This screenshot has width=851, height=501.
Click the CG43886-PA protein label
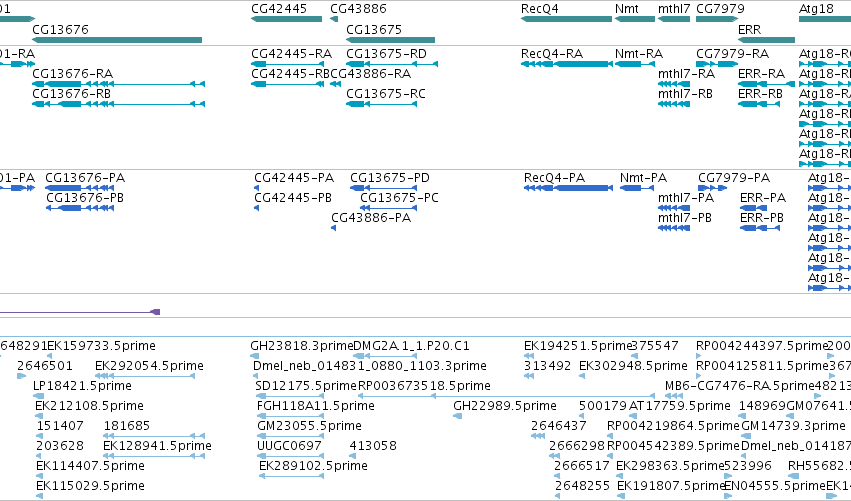(x=371, y=218)
